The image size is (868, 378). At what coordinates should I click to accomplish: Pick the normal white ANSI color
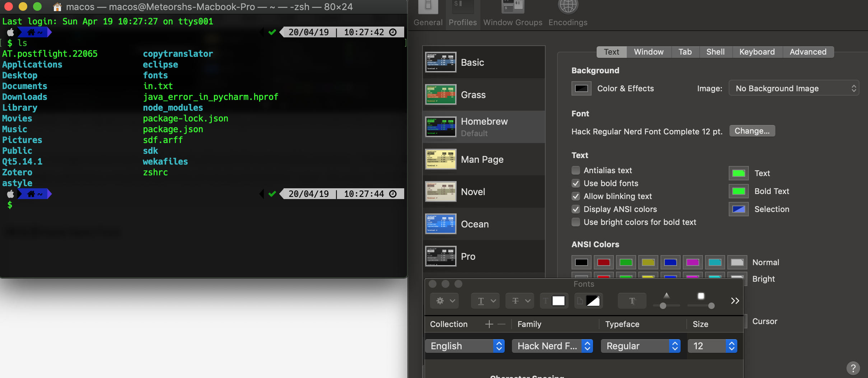[x=737, y=262]
